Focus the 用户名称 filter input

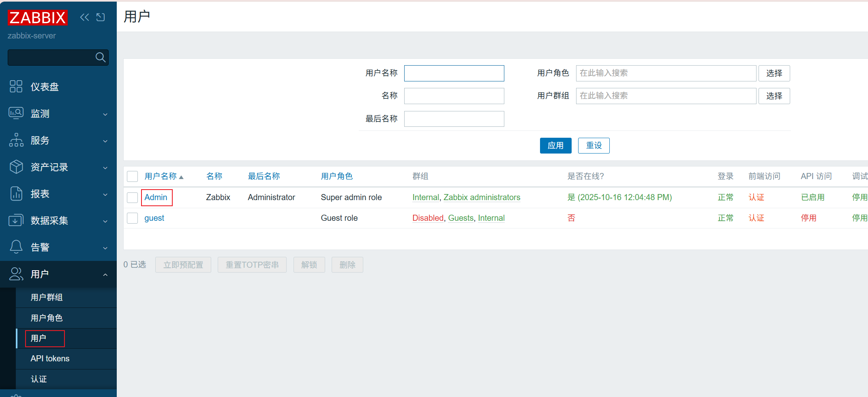[454, 73]
